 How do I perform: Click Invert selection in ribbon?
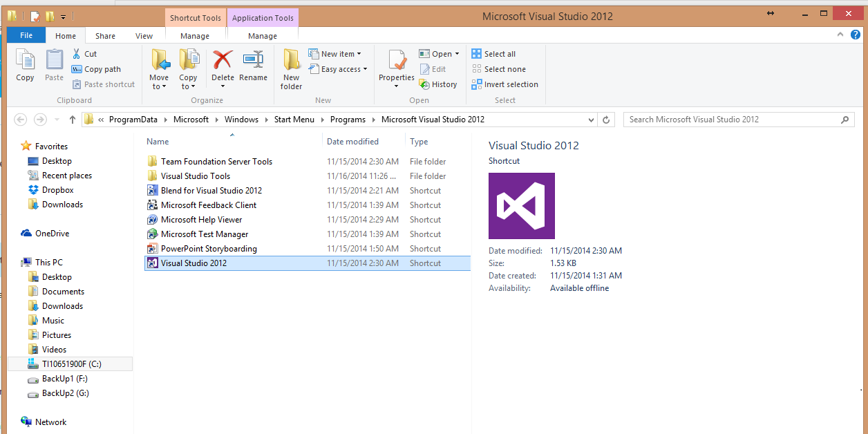tap(504, 84)
